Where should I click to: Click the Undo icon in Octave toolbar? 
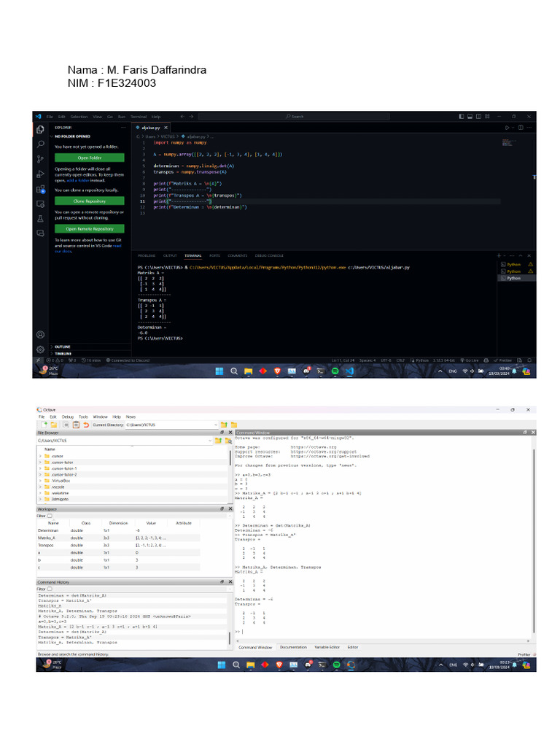tap(86, 425)
